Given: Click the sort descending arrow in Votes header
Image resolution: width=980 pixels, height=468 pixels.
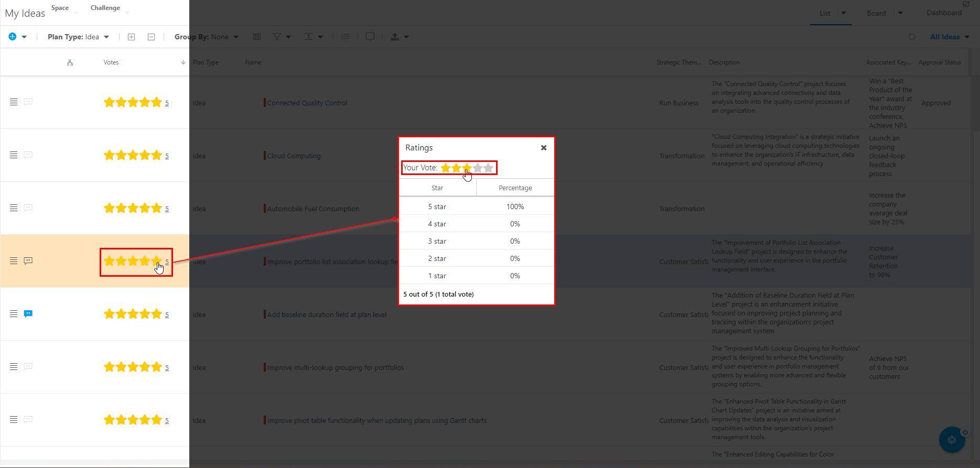Looking at the screenshot, I should click(183, 62).
